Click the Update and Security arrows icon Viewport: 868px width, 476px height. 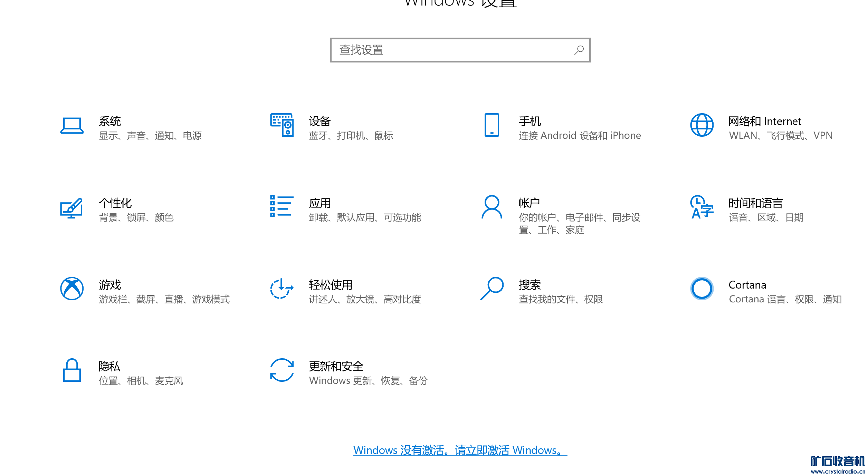[282, 370]
